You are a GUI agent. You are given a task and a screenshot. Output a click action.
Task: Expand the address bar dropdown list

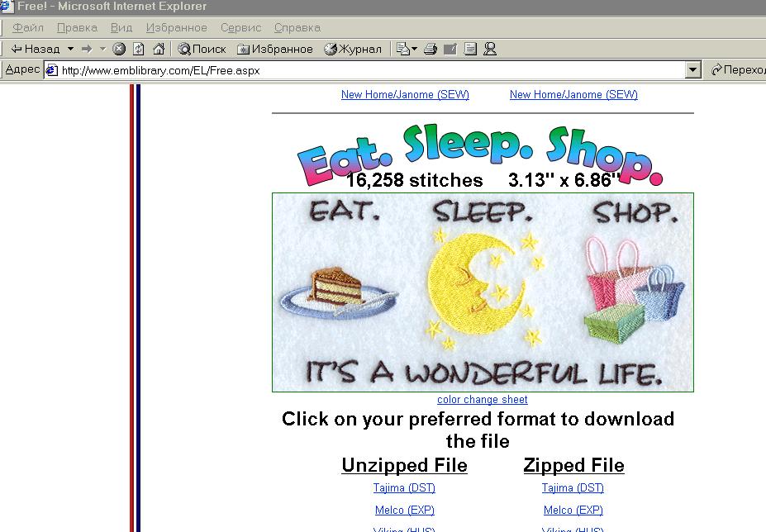[692, 70]
